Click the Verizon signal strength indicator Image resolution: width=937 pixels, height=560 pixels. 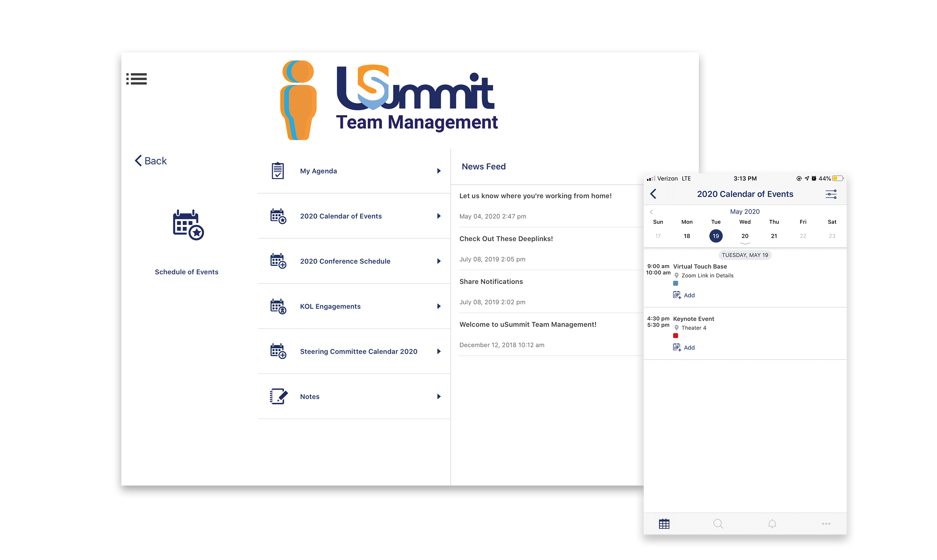pos(651,179)
